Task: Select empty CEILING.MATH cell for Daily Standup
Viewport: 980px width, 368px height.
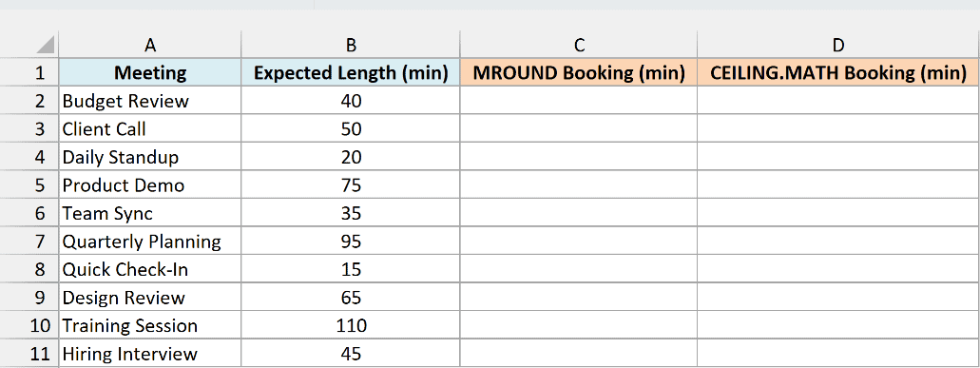Action: [838, 157]
